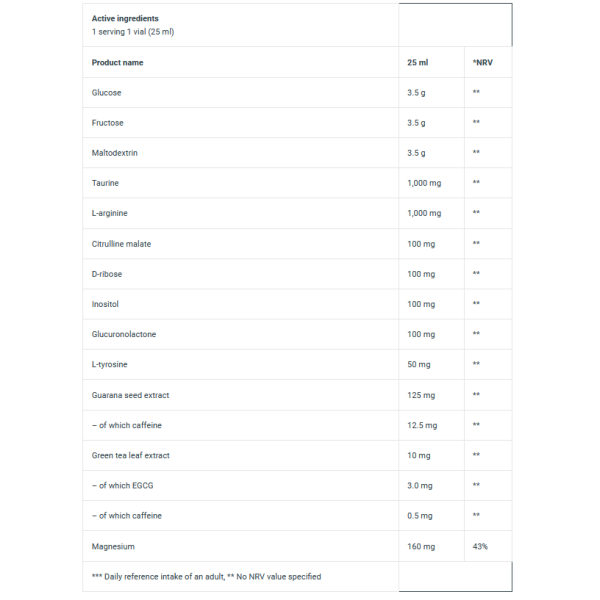Click the Citrulline malate row label
Image resolution: width=600 pixels, height=600 pixels.
[x=121, y=244]
